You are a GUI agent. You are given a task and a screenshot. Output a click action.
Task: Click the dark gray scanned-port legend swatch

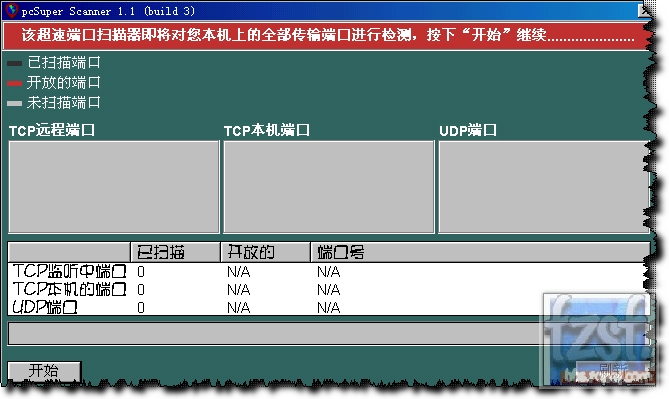click(x=15, y=64)
